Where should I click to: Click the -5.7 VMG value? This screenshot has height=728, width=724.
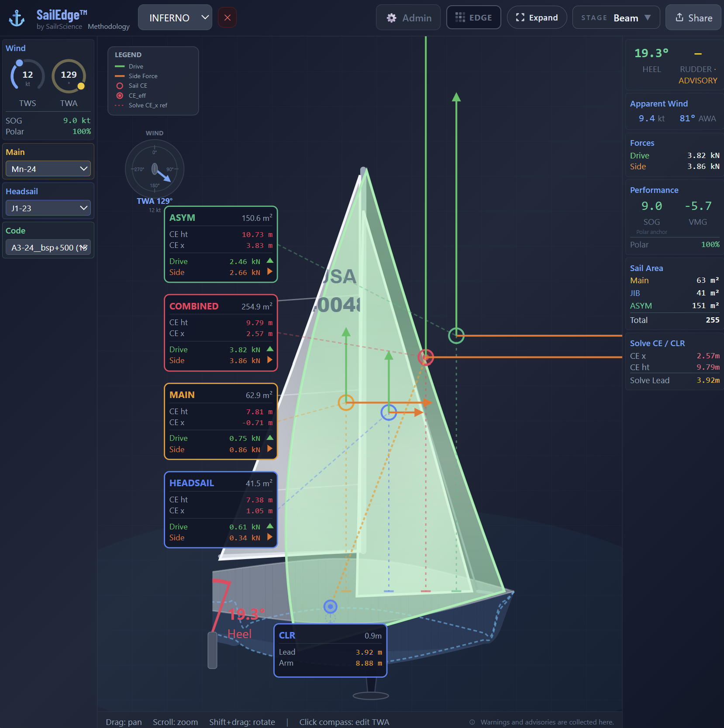point(698,206)
